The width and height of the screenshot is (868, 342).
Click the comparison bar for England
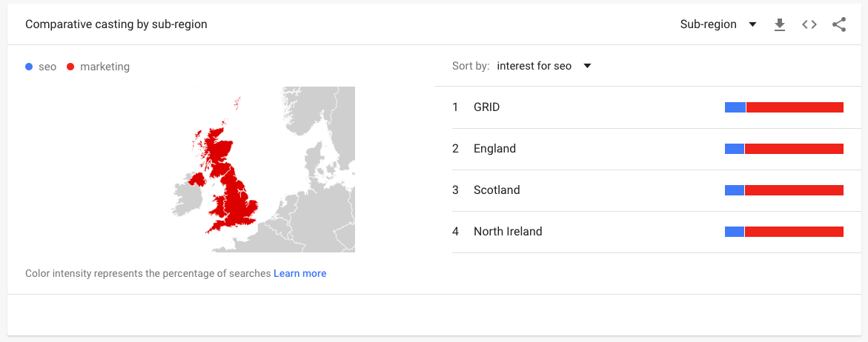pos(783,149)
